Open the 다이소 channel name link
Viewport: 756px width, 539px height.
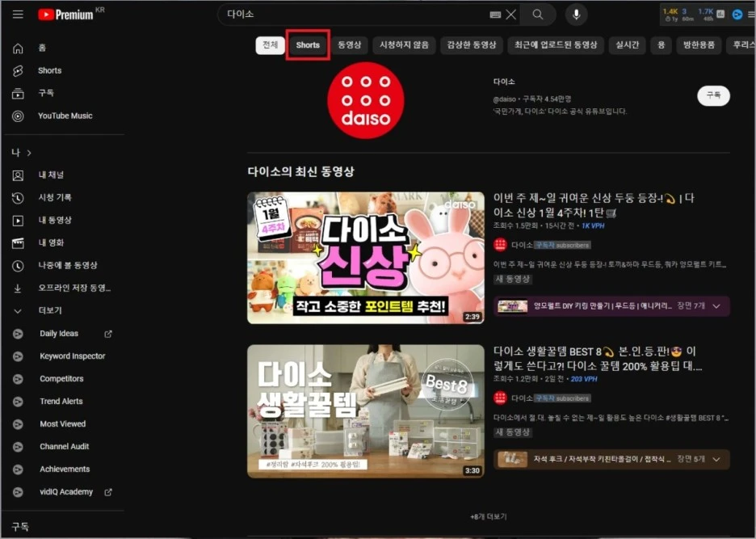tap(504, 82)
